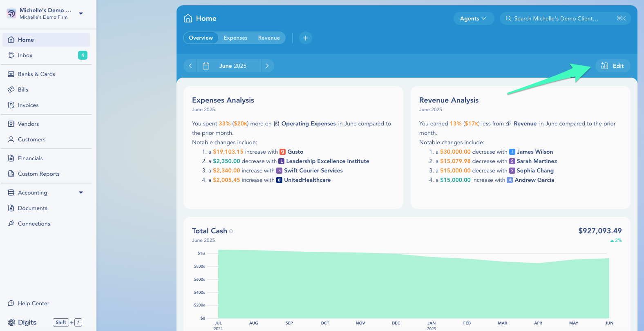Switch to the Expenses tab
The width and height of the screenshot is (644, 331).
(235, 38)
